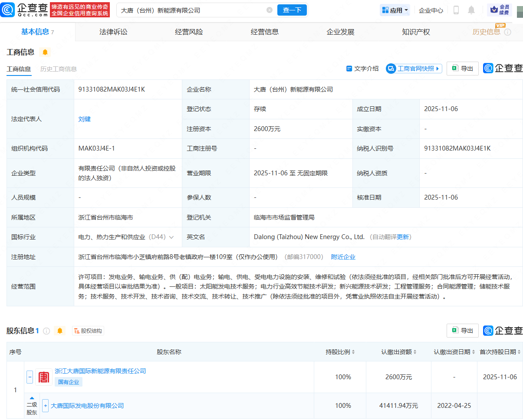Click the 查一下 search button
This screenshot has width=523, height=420.
coord(292,10)
